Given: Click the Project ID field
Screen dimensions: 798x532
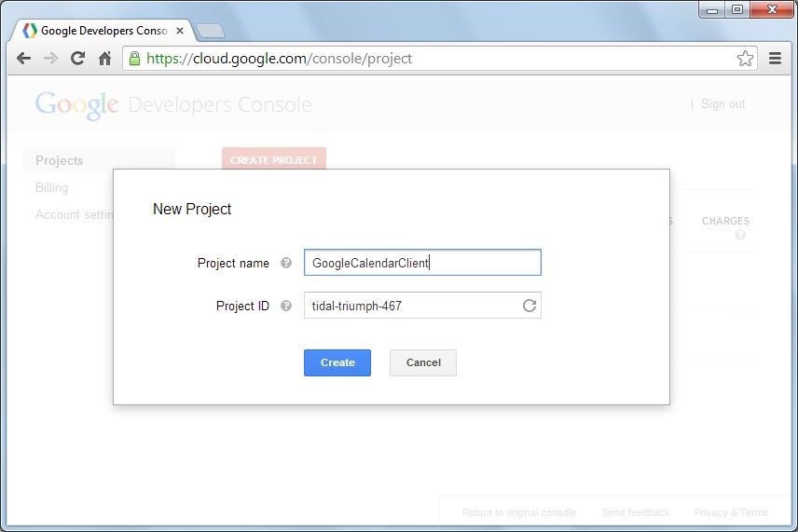Looking at the screenshot, I should (x=422, y=306).
